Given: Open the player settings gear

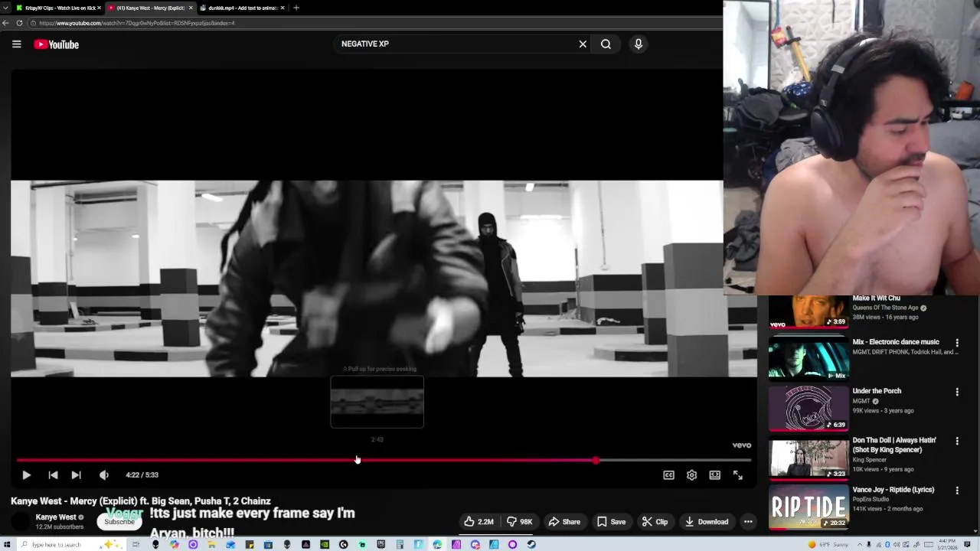Looking at the screenshot, I should pyautogui.click(x=691, y=475).
